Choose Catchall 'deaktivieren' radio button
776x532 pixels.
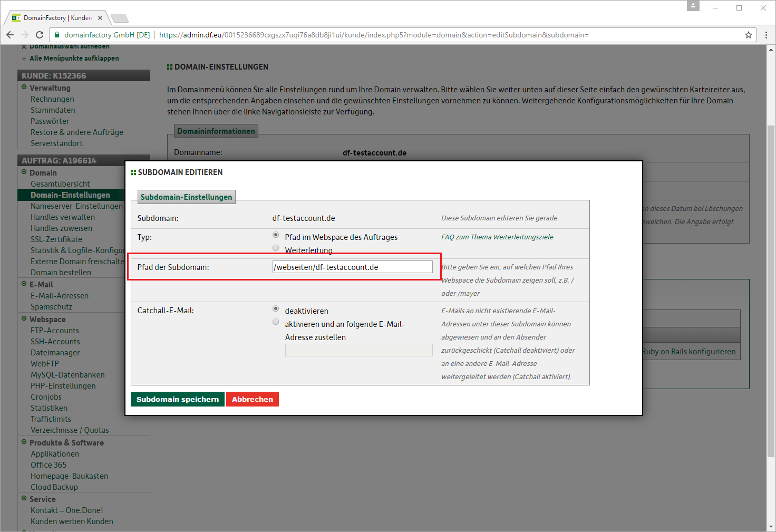(276, 309)
